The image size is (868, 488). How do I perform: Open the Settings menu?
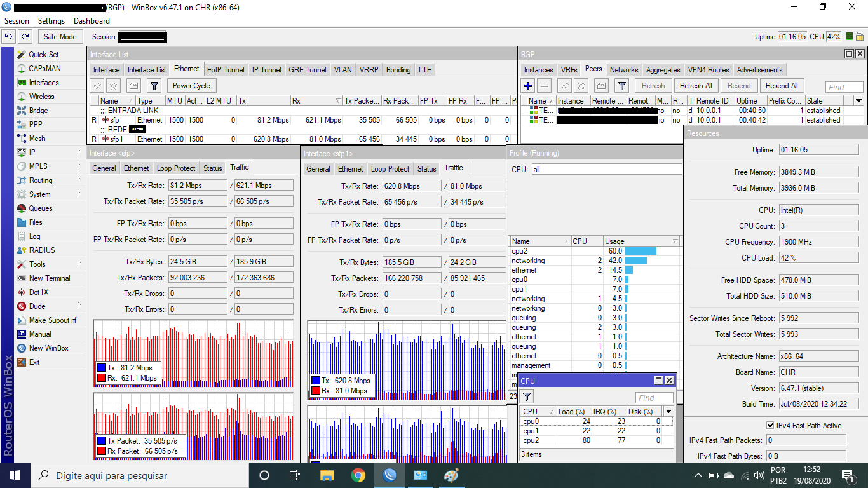point(51,21)
